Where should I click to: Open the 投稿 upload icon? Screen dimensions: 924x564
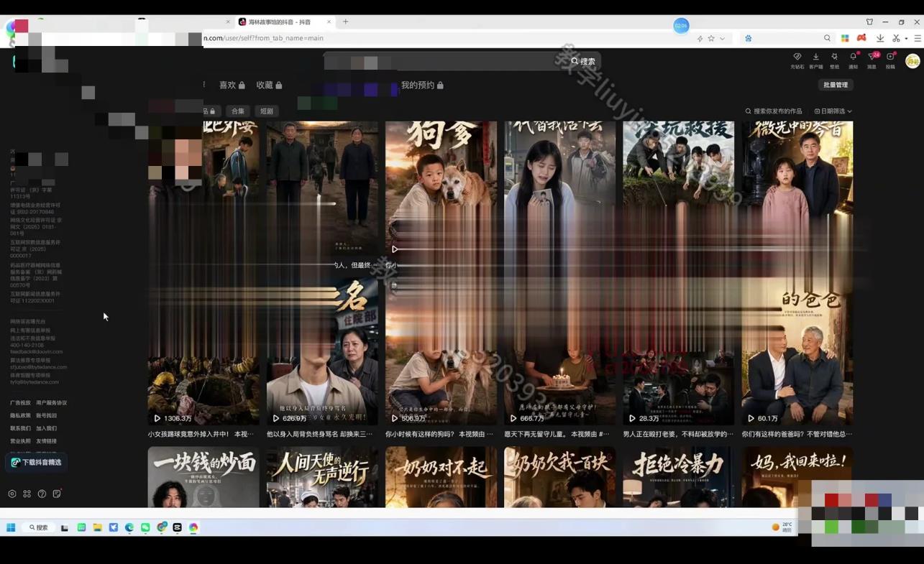tap(890, 57)
